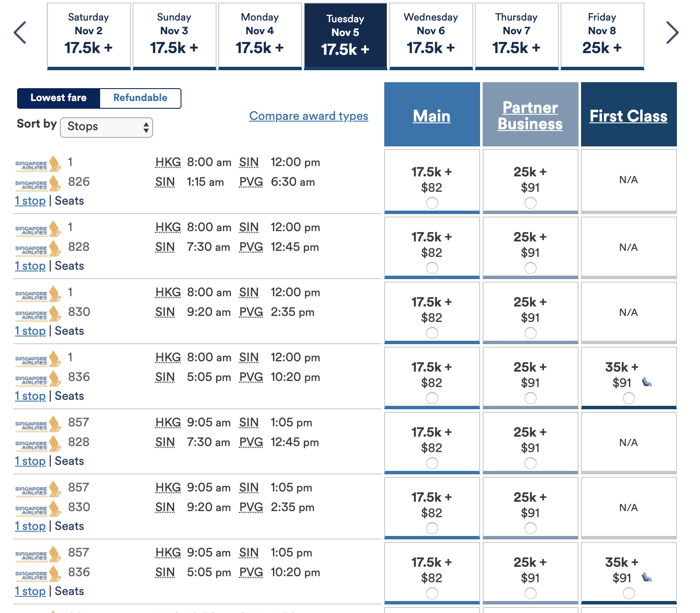Viewport: 700px width, 613px height.
Task: Click the next week right arrow
Action: coord(672,33)
